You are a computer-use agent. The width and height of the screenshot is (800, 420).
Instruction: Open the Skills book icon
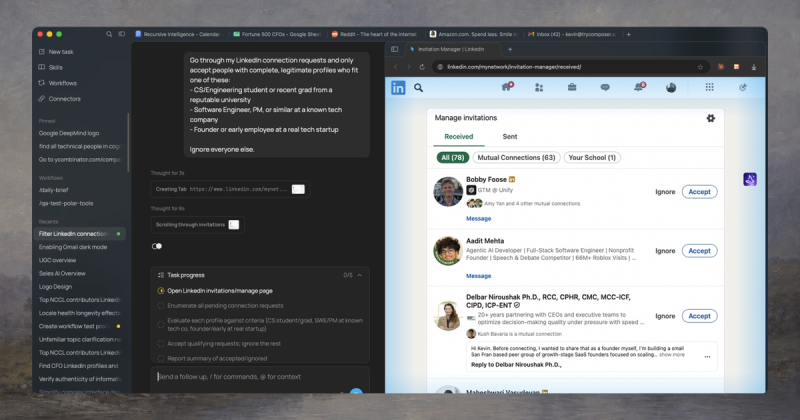42,67
